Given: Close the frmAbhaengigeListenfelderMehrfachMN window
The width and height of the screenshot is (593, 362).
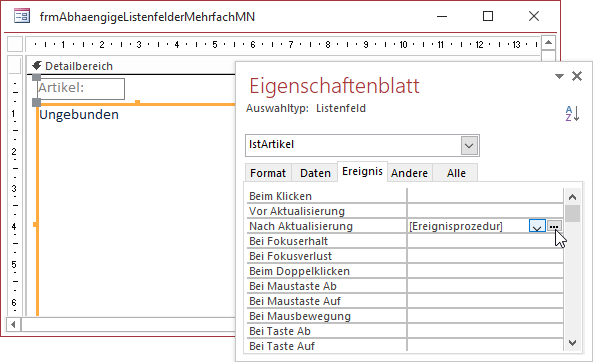Looking at the screenshot, I should [534, 16].
